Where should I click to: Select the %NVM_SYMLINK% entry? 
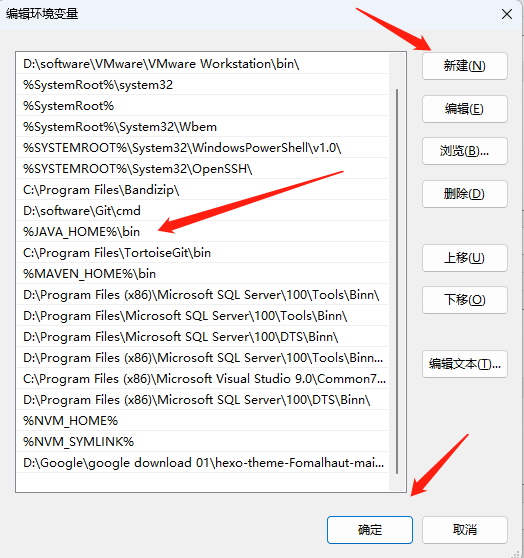click(203, 442)
